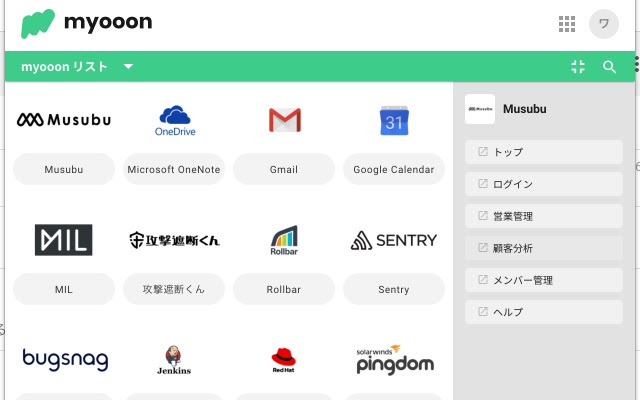
Task: Click the Musubu logo tile
Action: pyautogui.click(x=64, y=120)
